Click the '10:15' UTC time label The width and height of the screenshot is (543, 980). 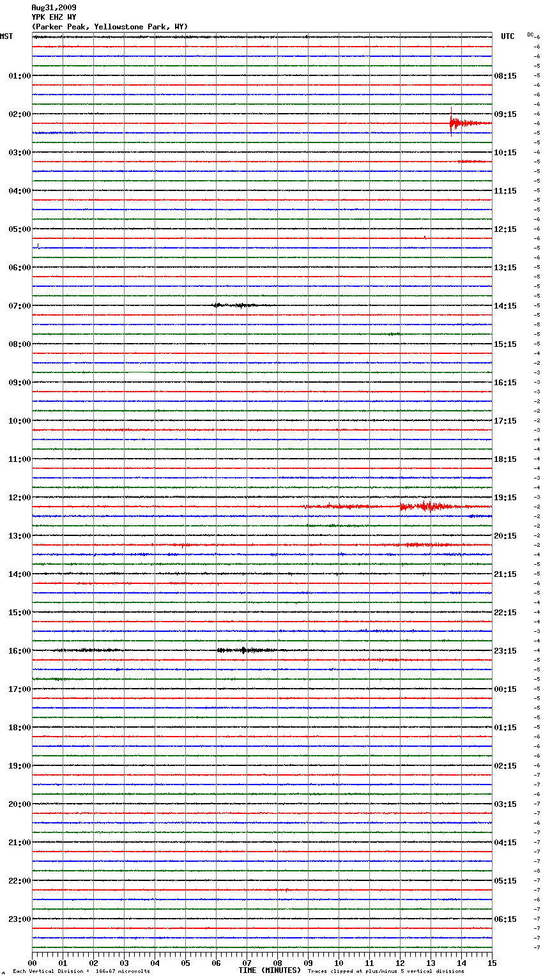[505, 153]
